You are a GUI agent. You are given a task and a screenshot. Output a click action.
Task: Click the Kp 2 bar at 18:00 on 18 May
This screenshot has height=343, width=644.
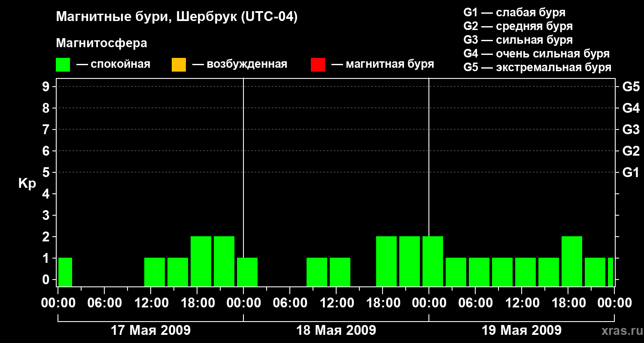(x=386, y=261)
